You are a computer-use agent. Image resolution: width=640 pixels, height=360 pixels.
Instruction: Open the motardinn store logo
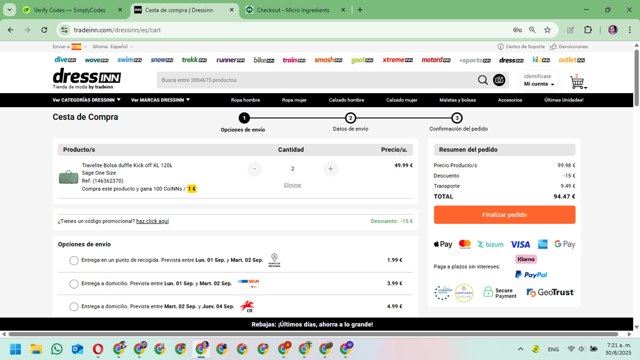(436, 60)
